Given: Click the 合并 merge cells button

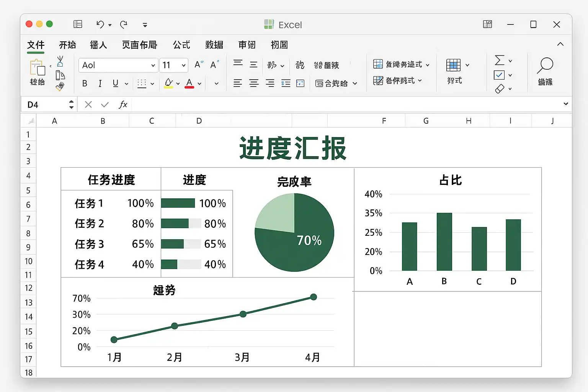Looking at the screenshot, I should pyautogui.click(x=332, y=83).
